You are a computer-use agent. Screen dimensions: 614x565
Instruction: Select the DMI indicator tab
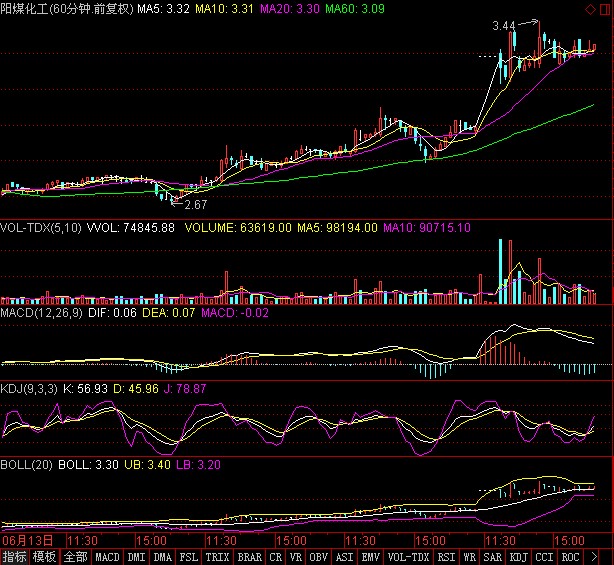(136, 557)
